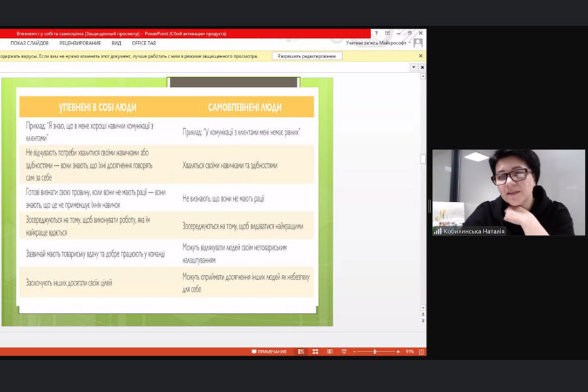
Task: Go to previous slide double-arrow button
Action: click(423, 314)
